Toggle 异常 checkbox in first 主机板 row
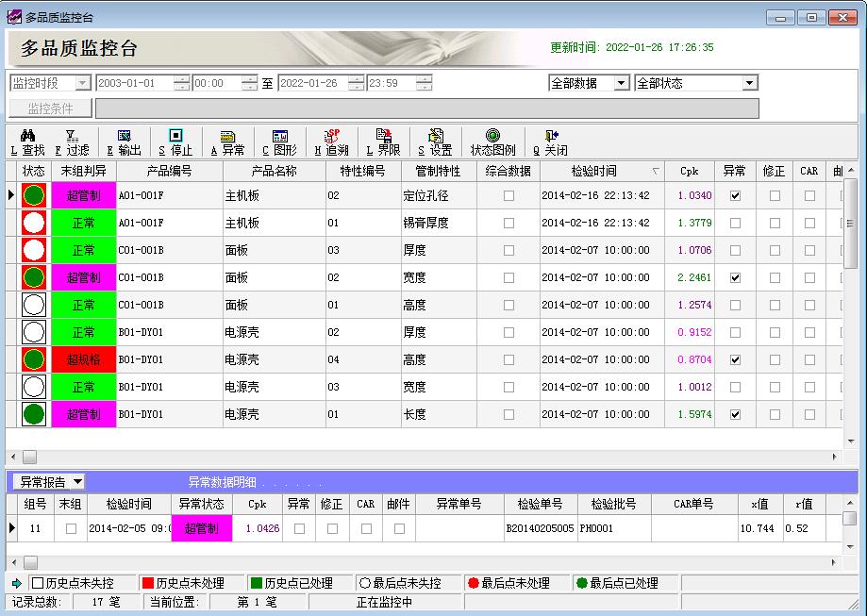This screenshot has width=867, height=616. click(735, 196)
